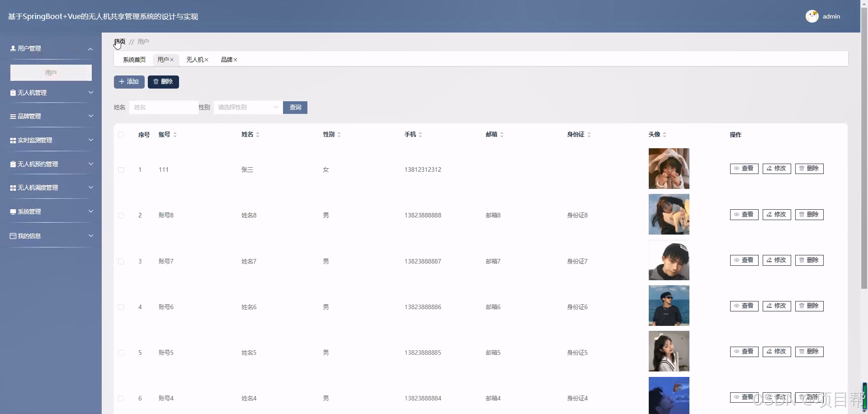Expand the 实时监测管理 menu chevron
The width and height of the screenshot is (868, 414).
click(x=90, y=140)
